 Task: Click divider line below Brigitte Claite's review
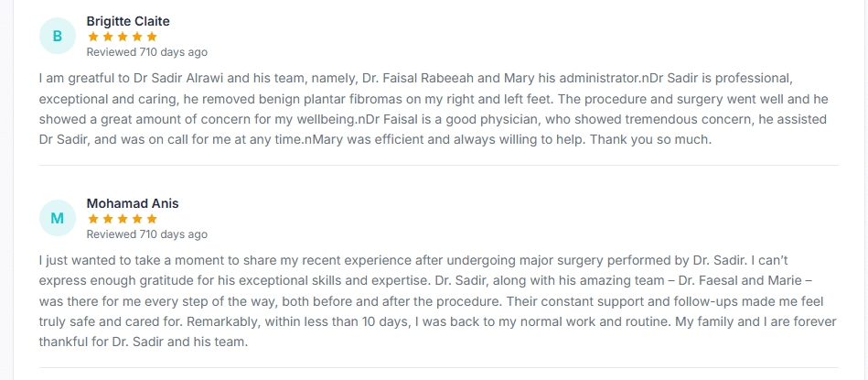pyautogui.click(x=438, y=165)
